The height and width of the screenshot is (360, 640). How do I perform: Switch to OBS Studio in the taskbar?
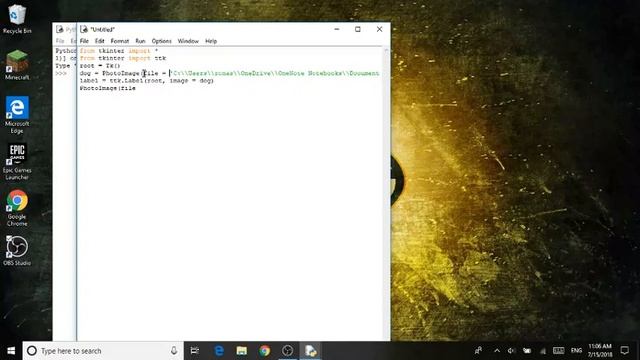point(287,351)
